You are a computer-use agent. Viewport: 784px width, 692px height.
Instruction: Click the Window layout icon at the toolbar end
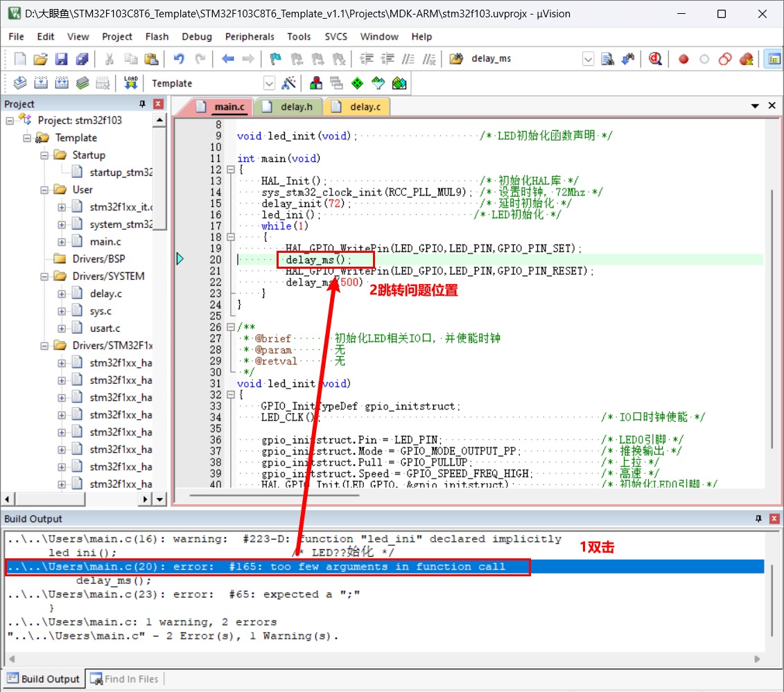[774, 59]
